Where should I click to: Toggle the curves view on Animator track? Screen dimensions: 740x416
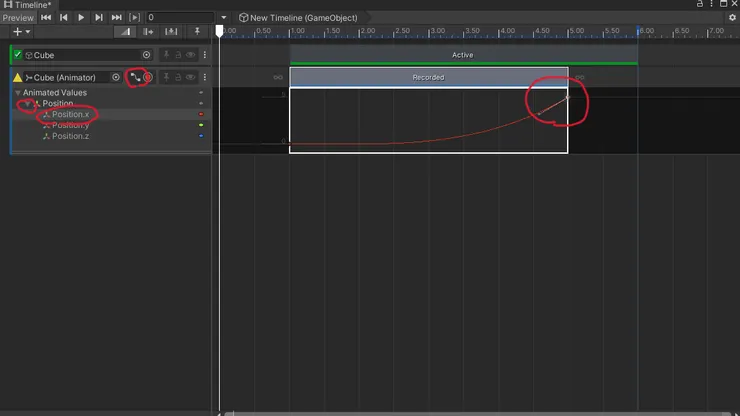coord(135,77)
